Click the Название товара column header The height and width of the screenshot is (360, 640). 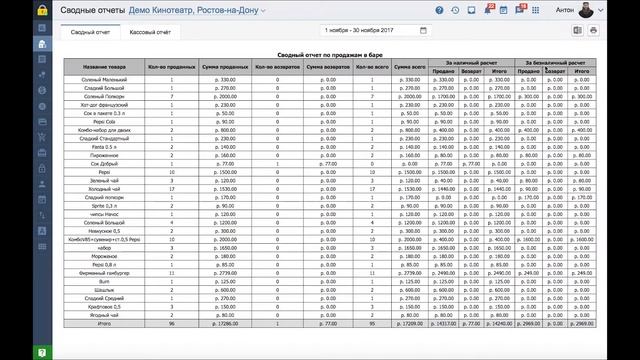(x=104, y=67)
